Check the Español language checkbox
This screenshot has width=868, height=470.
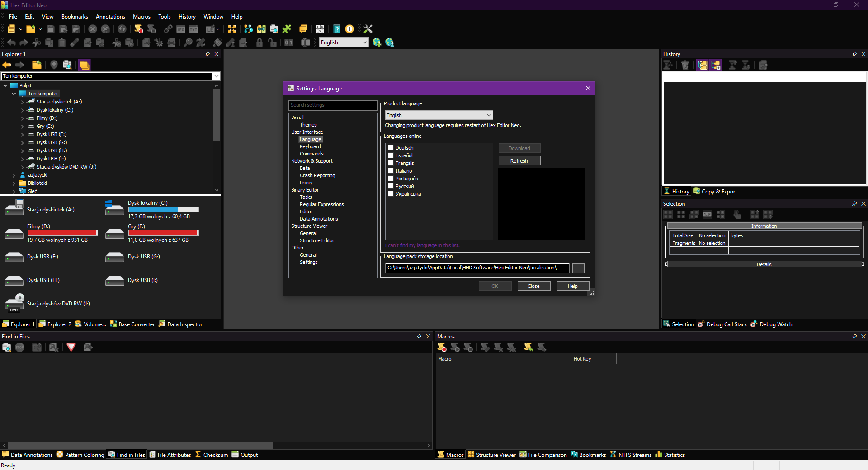(x=391, y=155)
